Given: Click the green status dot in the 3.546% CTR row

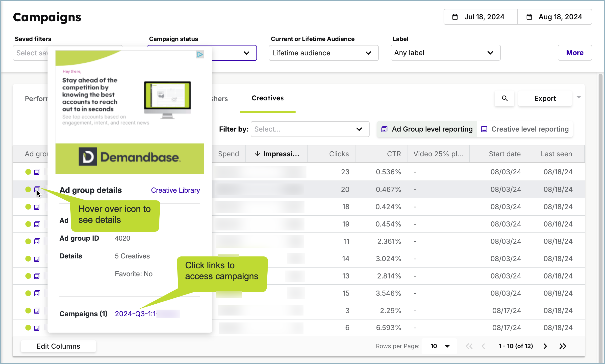Looking at the screenshot, I should pos(28,293).
